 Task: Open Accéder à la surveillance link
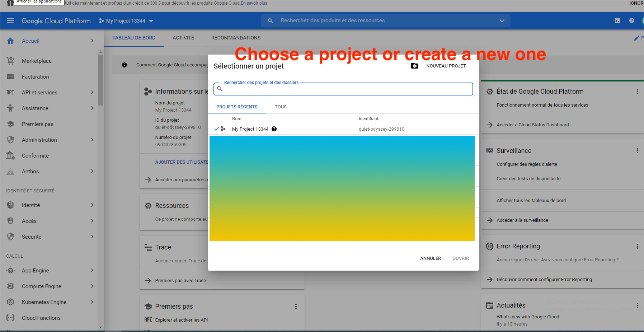(522, 220)
